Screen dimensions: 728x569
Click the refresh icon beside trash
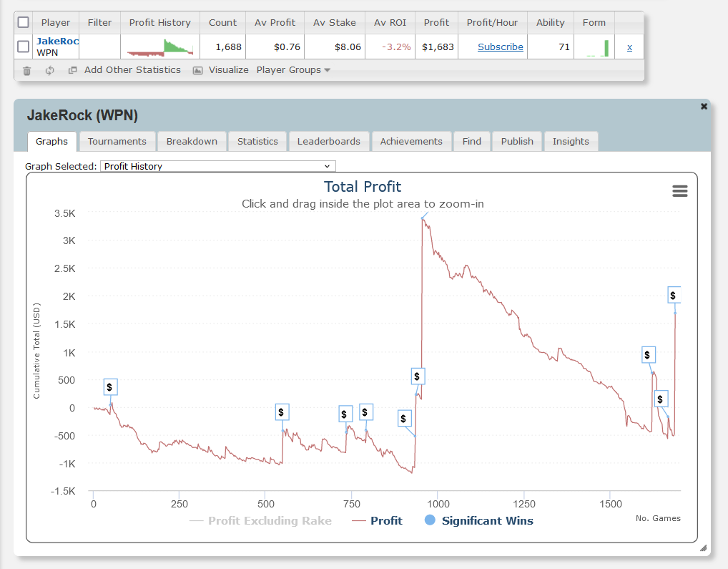[49, 70]
